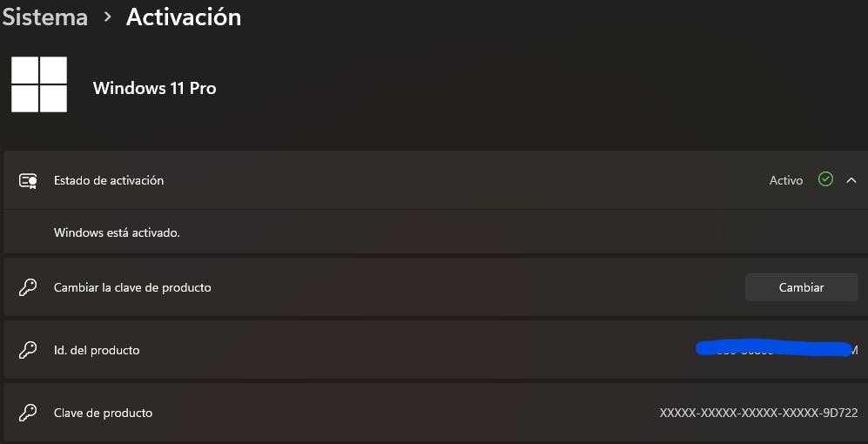
Task: Click the Estado de activación row label
Action: 109,180
